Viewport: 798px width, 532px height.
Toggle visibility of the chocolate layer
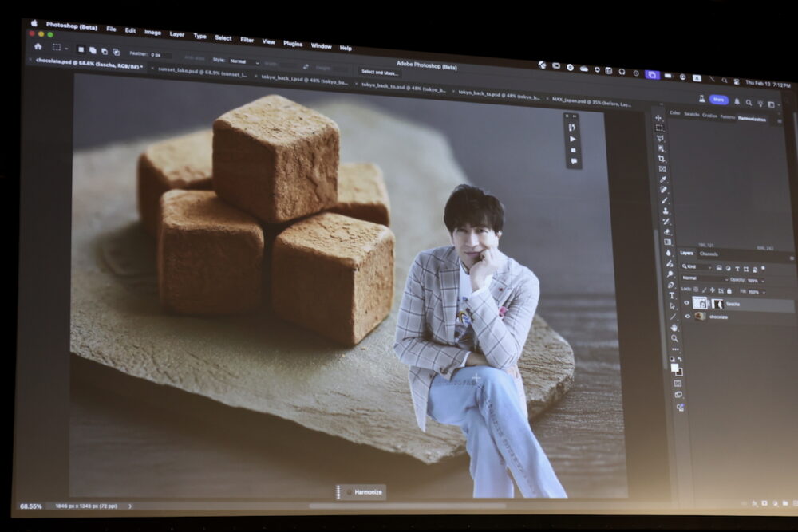tap(687, 317)
